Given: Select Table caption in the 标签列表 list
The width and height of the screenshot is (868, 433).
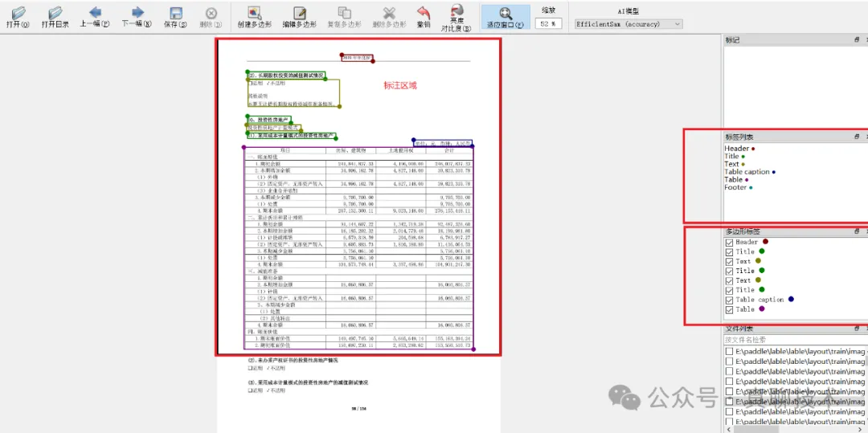Looking at the screenshot, I should pyautogui.click(x=750, y=172).
